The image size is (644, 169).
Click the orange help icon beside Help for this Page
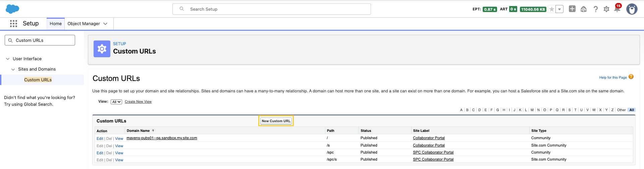(631, 77)
